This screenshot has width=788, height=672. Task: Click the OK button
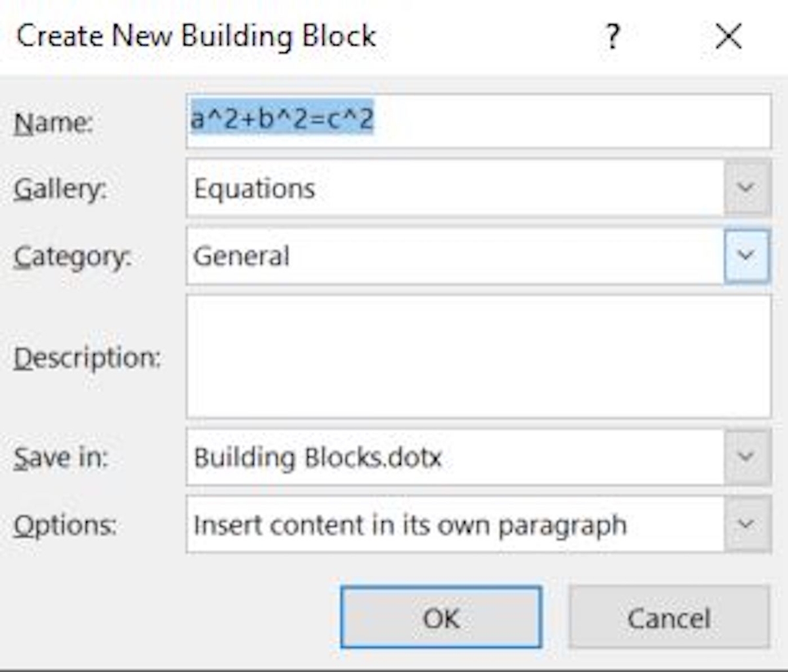point(441,617)
